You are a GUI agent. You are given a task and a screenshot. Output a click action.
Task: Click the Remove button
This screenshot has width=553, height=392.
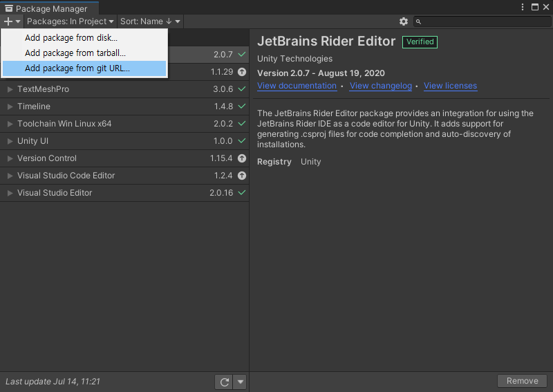522,381
